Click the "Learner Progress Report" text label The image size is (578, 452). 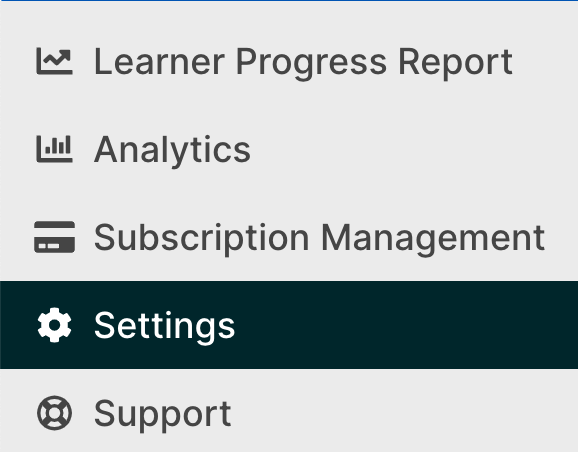pyautogui.click(x=303, y=63)
